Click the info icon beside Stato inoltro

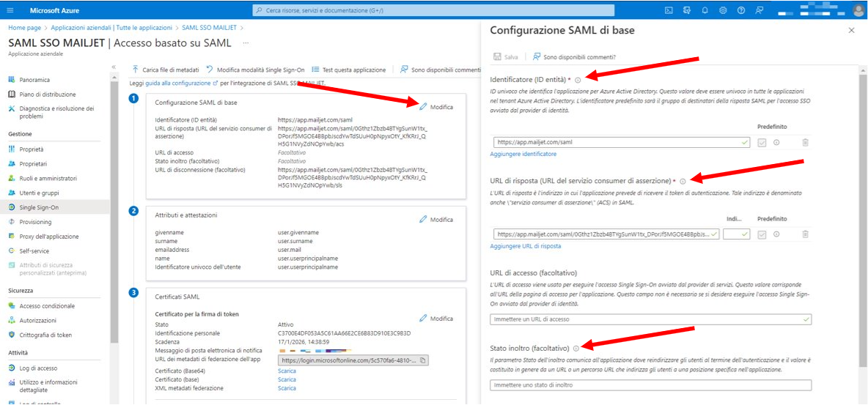[x=575, y=349]
